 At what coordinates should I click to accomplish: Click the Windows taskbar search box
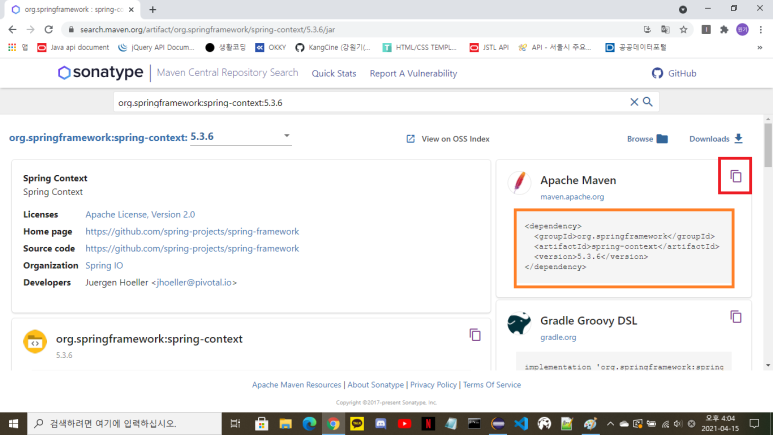click(x=124, y=424)
